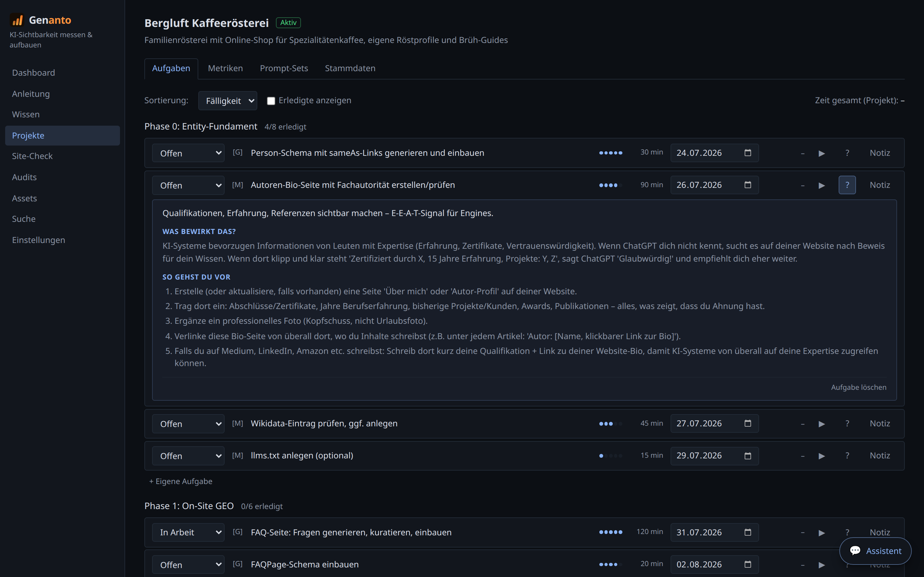924x577 pixels.
Task: Click the Genanto logo icon
Action: 17,20
